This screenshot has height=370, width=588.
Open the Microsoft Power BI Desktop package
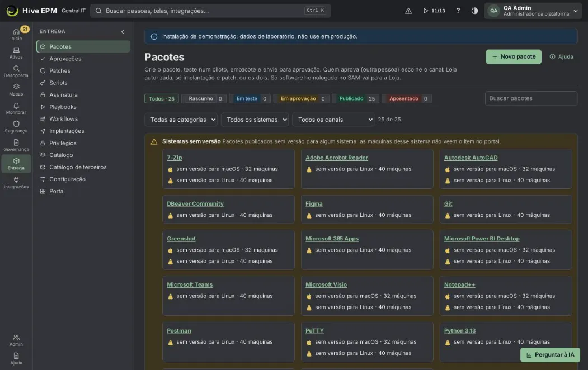(482, 239)
